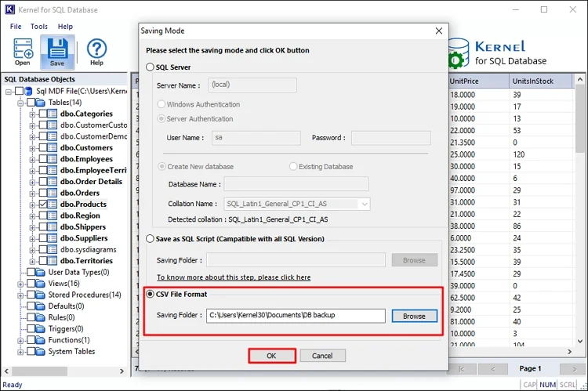Click the UnitPrice column header

pos(479,81)
